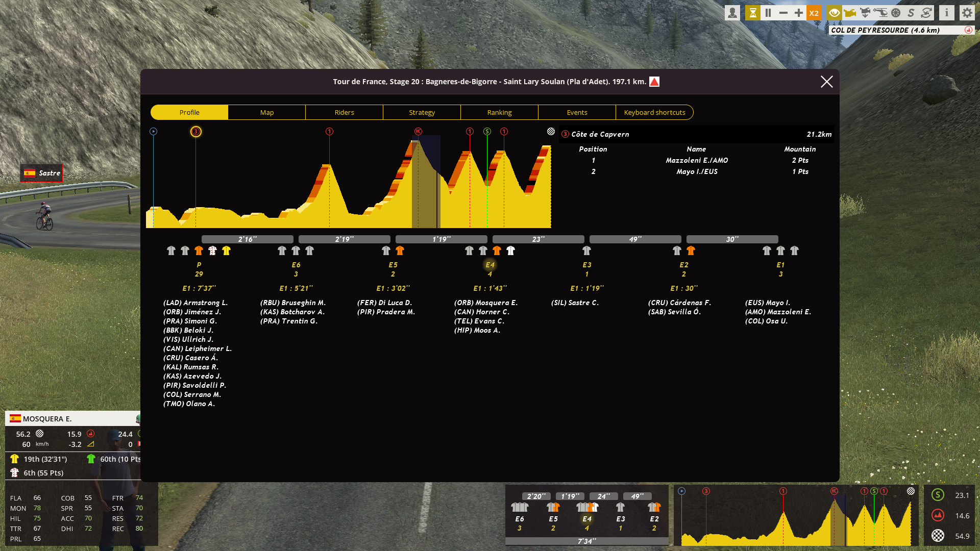Select the highlighted group E4
This screenshot has height=551, width=980.
point(490,265)
